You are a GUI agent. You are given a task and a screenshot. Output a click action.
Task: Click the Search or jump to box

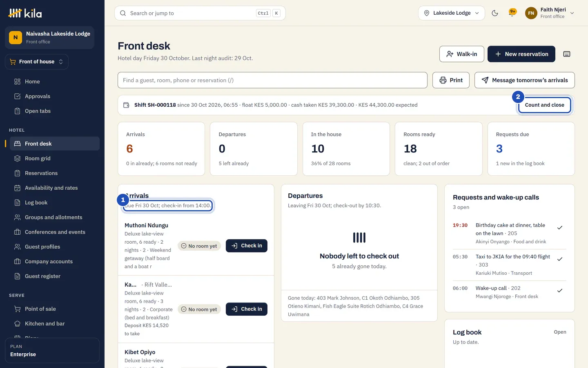pos(200,13)
